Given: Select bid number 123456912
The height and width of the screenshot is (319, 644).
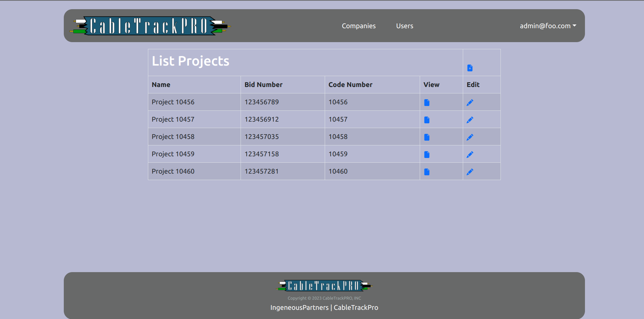Looking at the screenshot, I should (x=262, y=119).
